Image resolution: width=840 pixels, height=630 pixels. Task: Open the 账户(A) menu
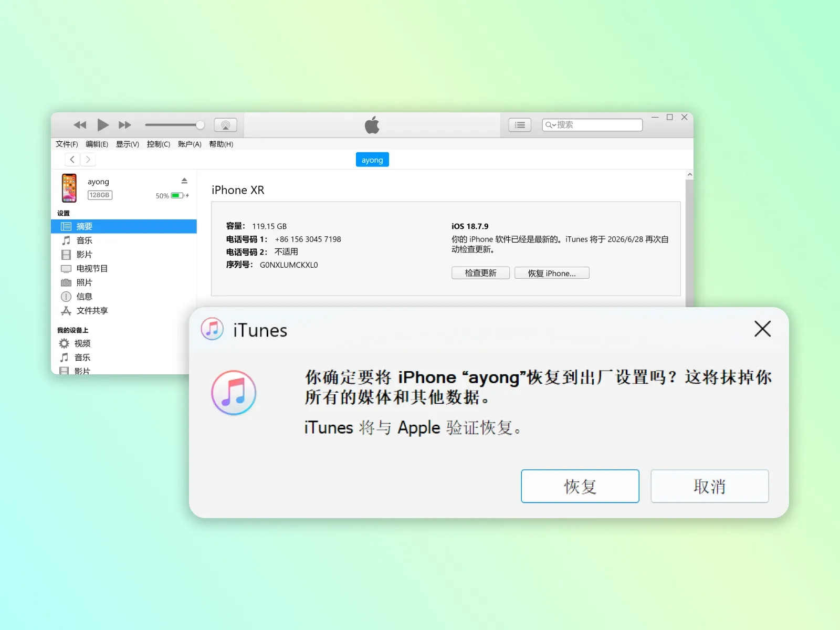[x=190, y=144]
